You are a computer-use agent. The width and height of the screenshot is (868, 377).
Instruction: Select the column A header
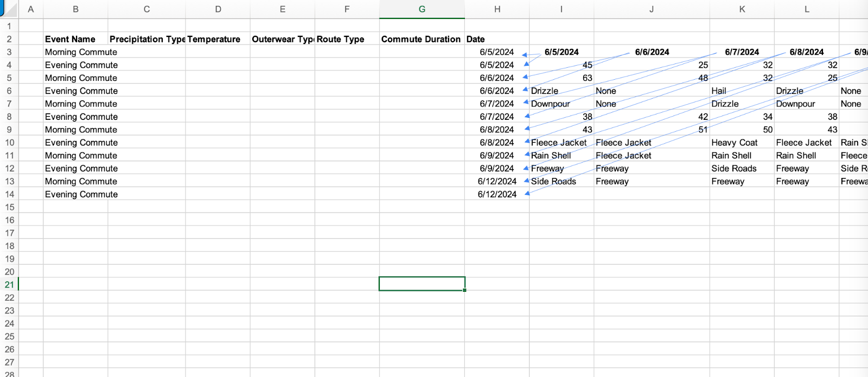click(x=31, y=9)
